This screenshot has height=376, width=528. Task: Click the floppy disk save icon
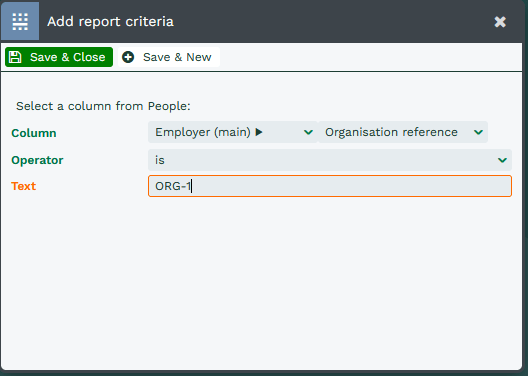click(15, 57)
